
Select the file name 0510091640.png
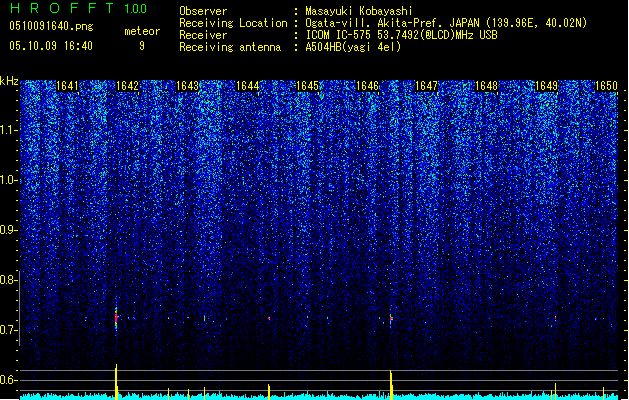[51, 26]
